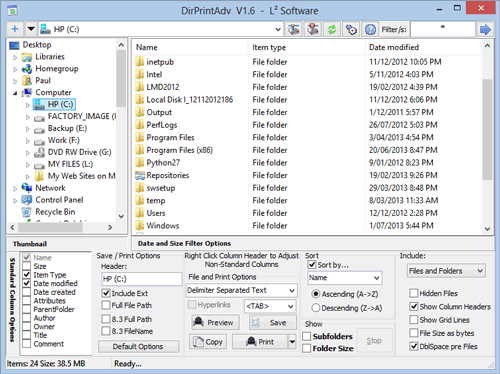500x374 pixels.
Task: Enable the Hidden Files checkbox
Action: coord(414,293)
